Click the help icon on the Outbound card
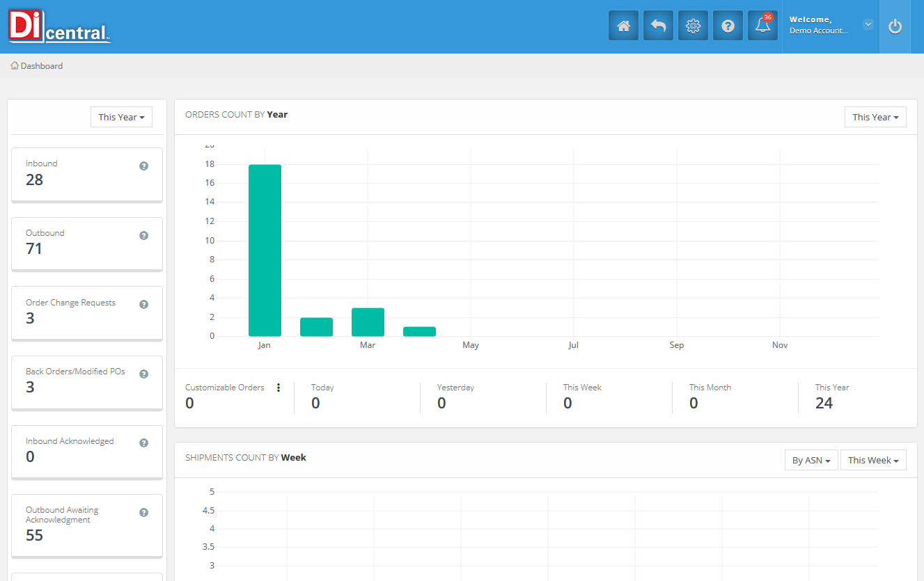This screenshot has height=581, width=924. click(x=143, y=236)
